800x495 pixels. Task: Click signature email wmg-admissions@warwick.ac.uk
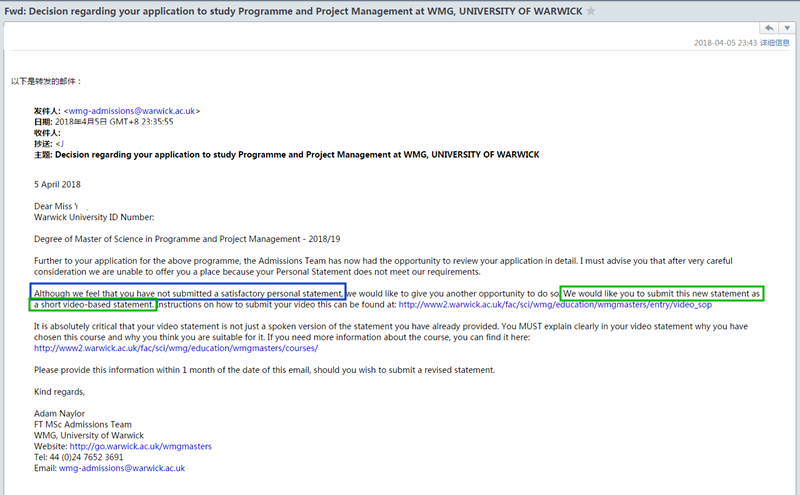[122, 468]
